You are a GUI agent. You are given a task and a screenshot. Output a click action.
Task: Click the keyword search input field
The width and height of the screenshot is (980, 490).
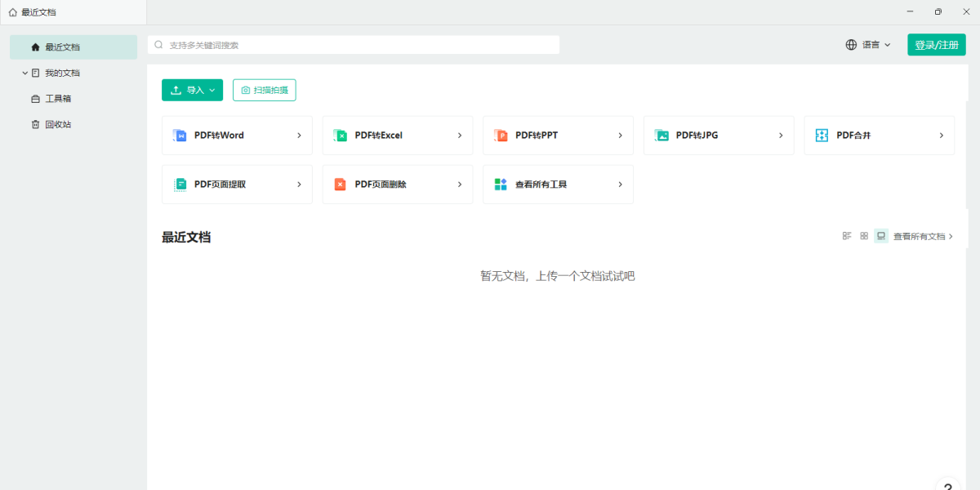coord(354,45)
